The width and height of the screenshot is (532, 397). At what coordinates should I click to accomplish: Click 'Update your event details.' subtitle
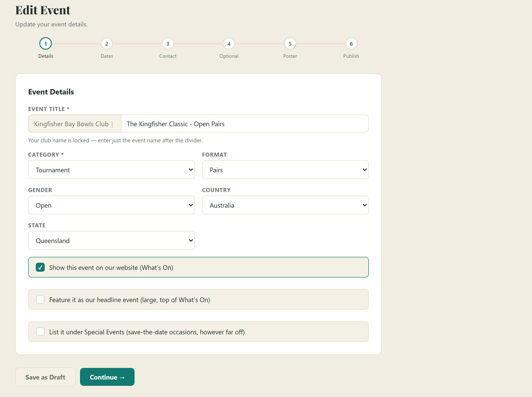[x=51, y=24]
